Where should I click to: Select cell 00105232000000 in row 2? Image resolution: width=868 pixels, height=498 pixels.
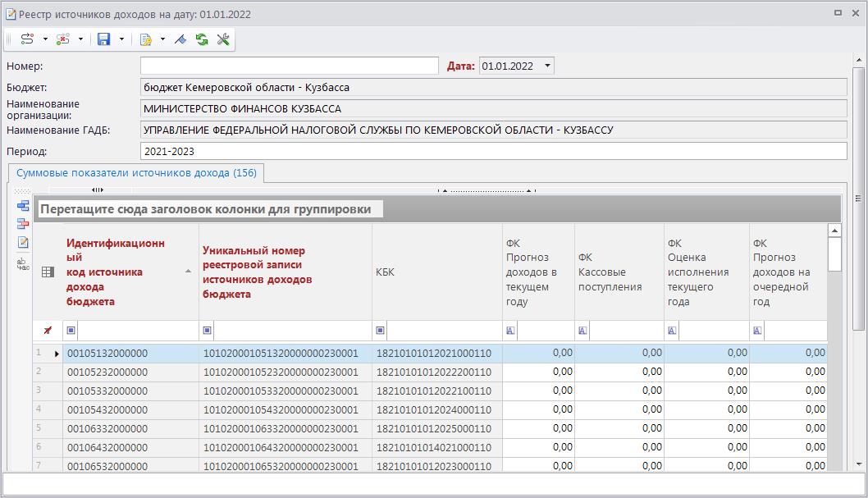pos(130,372)
